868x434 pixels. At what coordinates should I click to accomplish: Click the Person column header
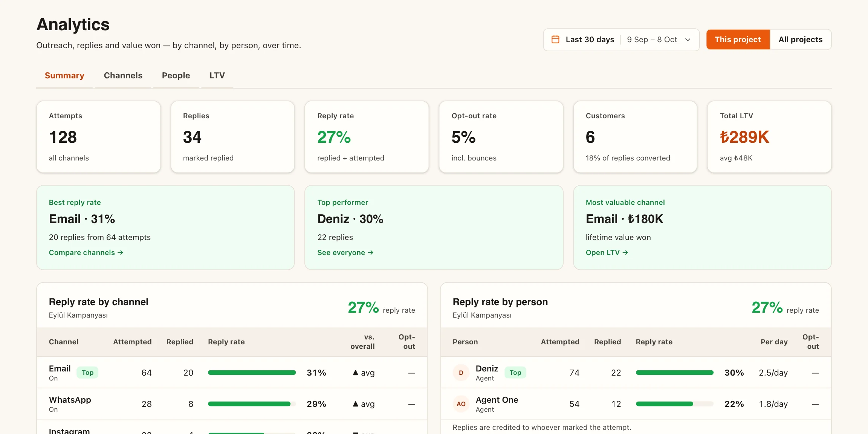pos(465,342)
